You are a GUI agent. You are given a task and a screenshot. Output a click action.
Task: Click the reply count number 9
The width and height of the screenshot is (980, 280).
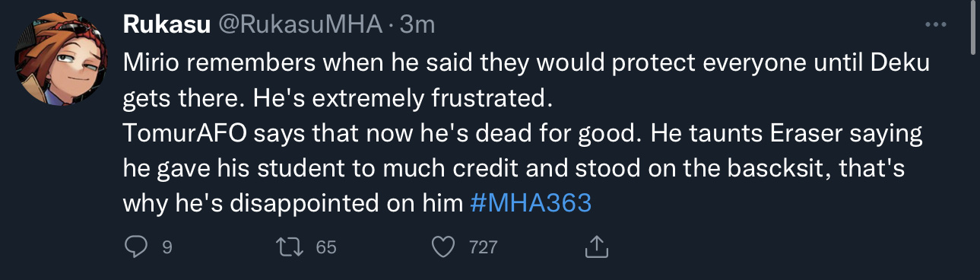(x=167, y=247)
